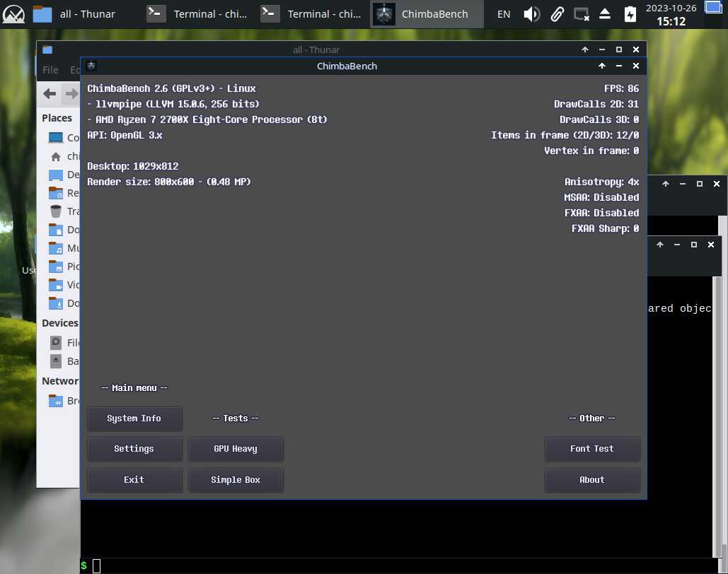Select the Downloads folder icon in Thunar
This screenshot has height=574, width=728.
(56, 303)
